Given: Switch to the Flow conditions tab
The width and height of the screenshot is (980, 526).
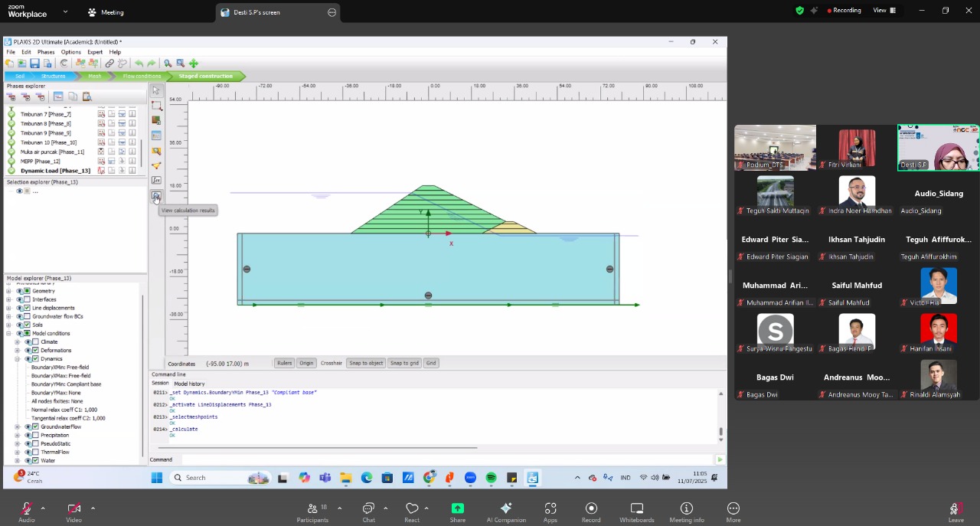Looking at the screenshot, I should 142,77.
